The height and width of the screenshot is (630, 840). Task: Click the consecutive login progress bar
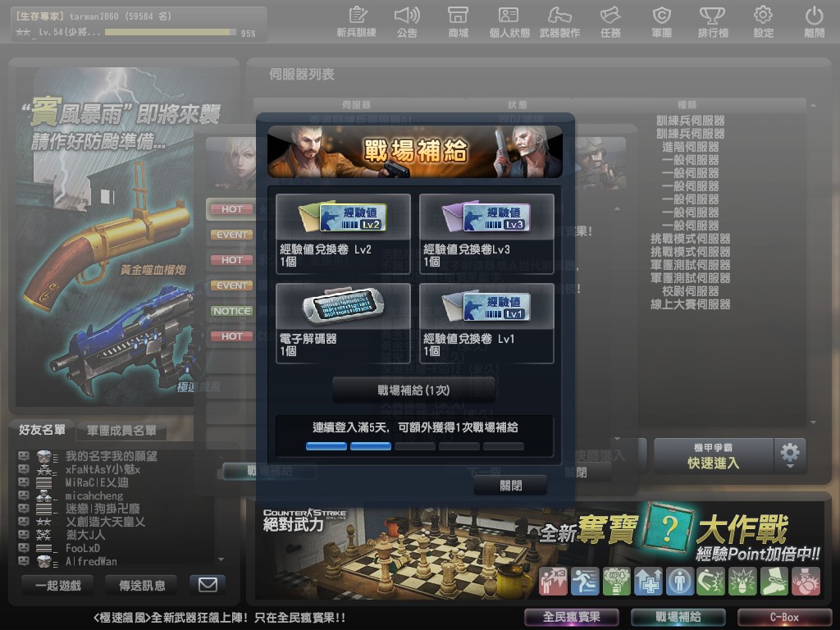[x=414, y=446]
